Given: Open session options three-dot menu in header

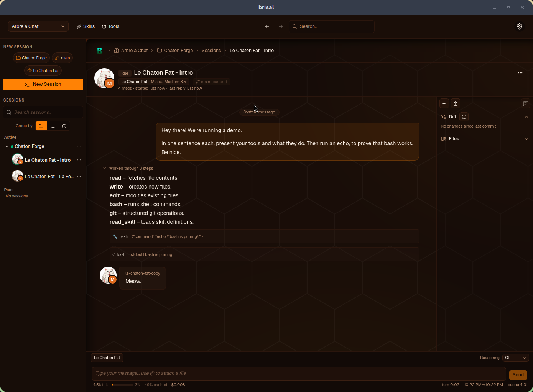Looking at the screenshot, I should point(520,73).
